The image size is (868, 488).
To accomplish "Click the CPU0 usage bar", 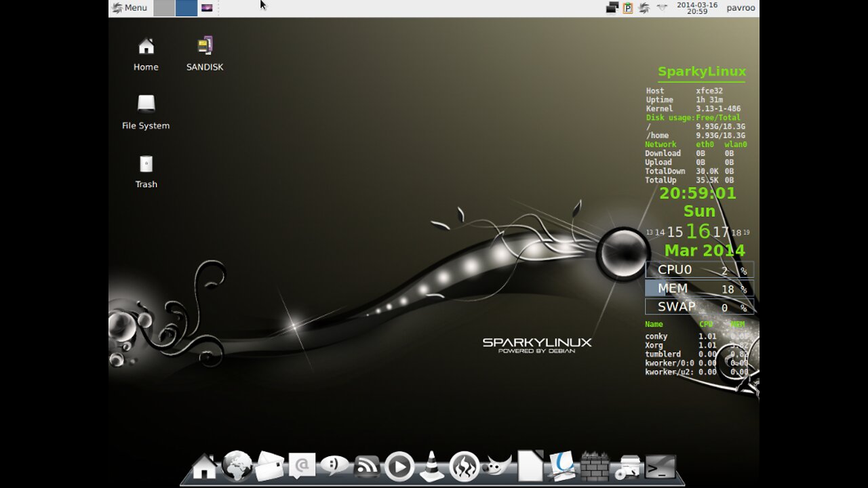I will [699, 270].
